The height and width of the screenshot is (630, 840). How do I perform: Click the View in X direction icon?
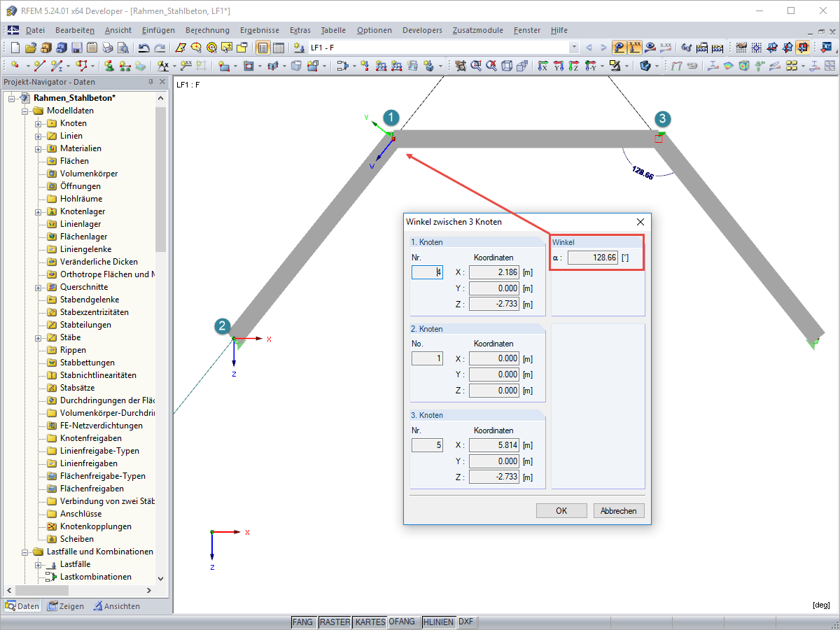point(542,66)
